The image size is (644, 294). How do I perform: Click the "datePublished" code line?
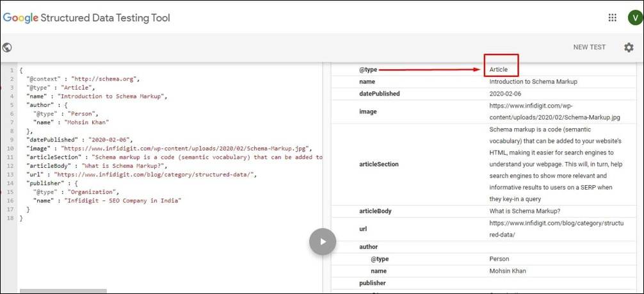(x=79, y=140)
